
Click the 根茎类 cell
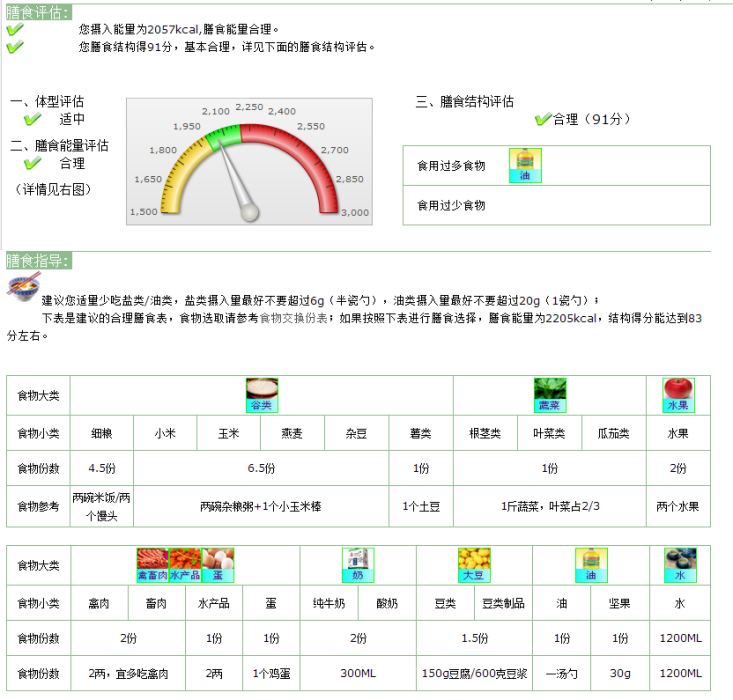485,433
